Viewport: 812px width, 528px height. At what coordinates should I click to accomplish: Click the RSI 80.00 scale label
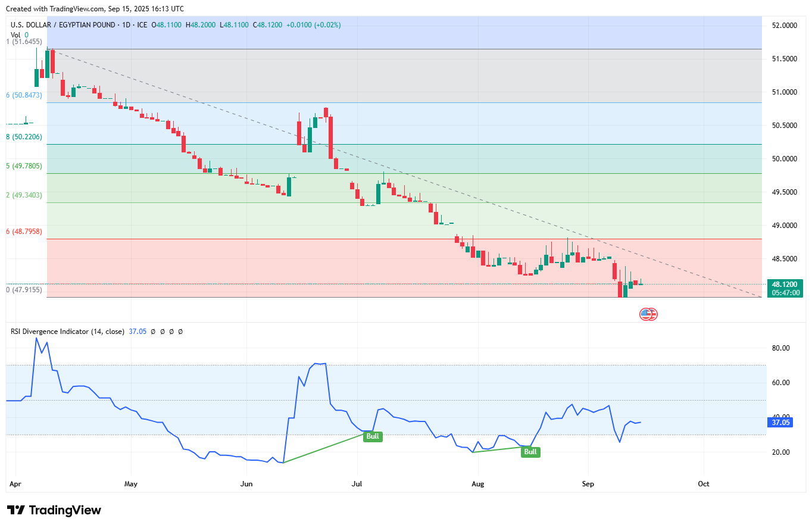coord(780,348)
